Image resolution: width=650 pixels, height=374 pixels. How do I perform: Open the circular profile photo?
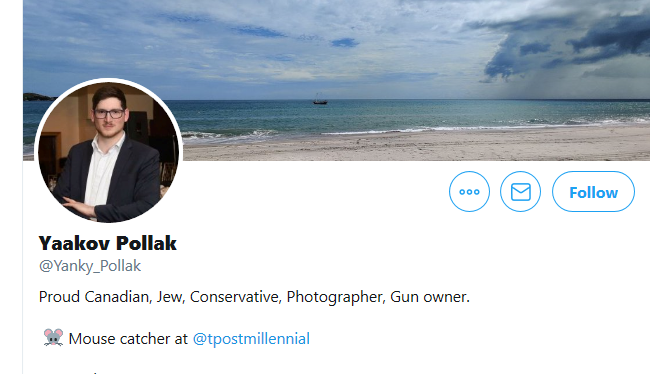(109, 152)
